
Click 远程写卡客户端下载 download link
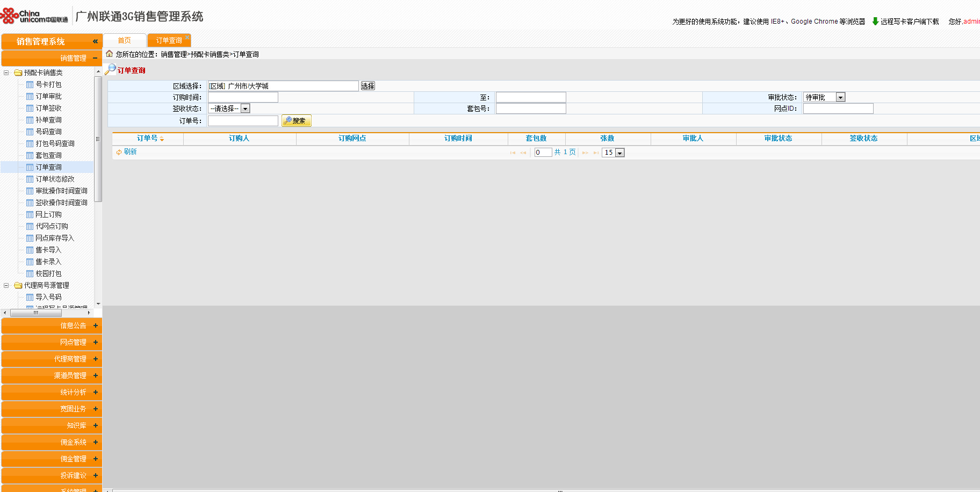[x=905, y=21]
